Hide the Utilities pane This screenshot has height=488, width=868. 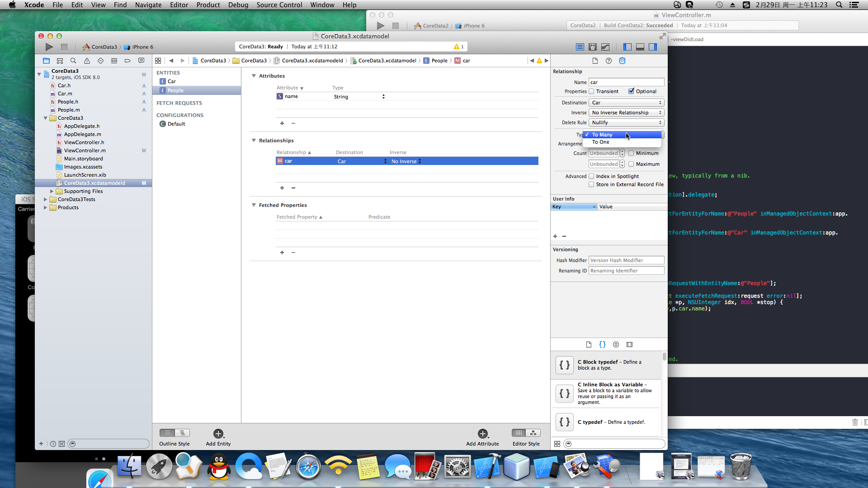click(x=653, y=47)
